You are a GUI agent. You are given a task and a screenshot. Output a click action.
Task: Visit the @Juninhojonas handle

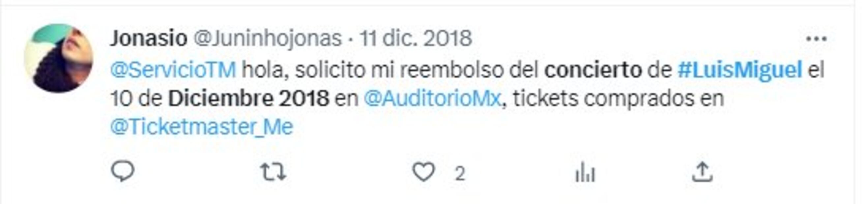pyautogui.click(x=268, y=39)
